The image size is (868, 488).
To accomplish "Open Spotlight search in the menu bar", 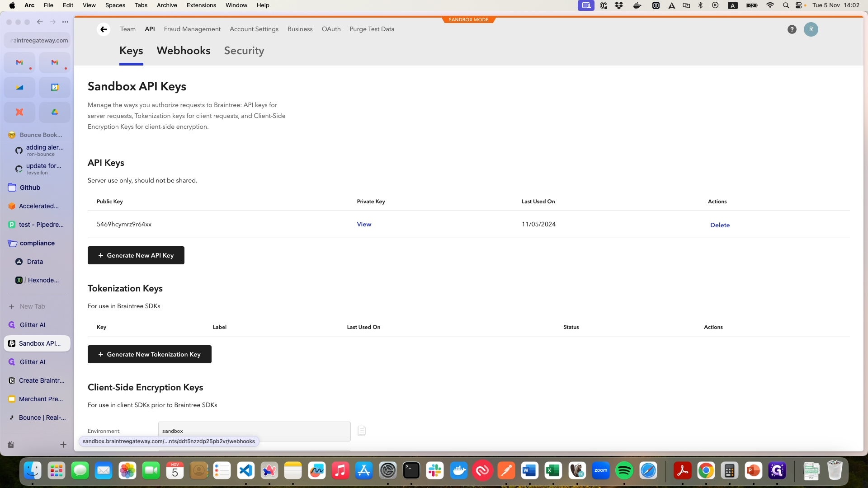I will tap(786, 5).
